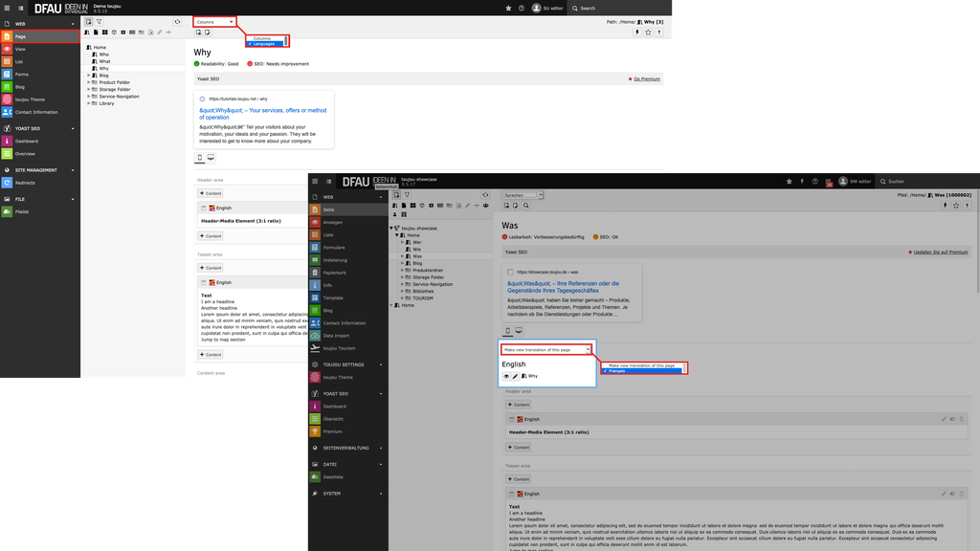Expand the Product Folder tree node

click(x=88, y=82)
